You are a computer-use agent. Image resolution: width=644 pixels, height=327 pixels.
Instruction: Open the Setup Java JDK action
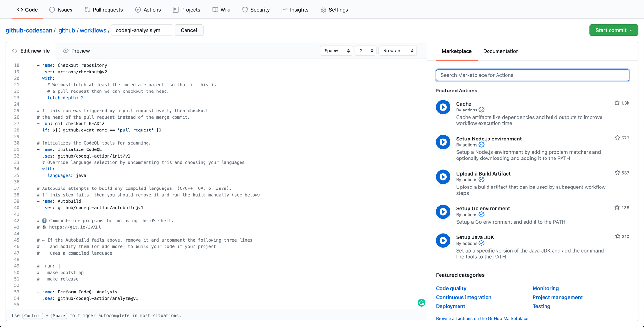pos(475,237)
